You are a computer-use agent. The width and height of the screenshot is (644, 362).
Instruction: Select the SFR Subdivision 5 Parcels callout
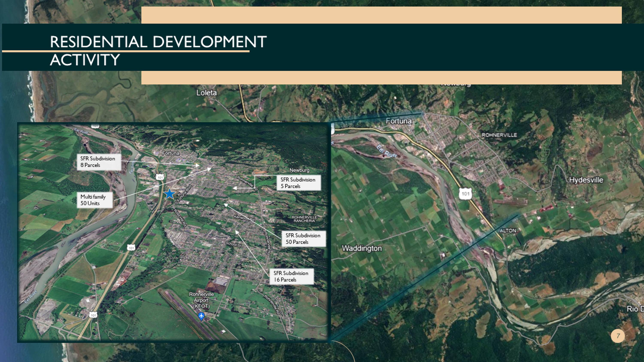coord(299,183)
